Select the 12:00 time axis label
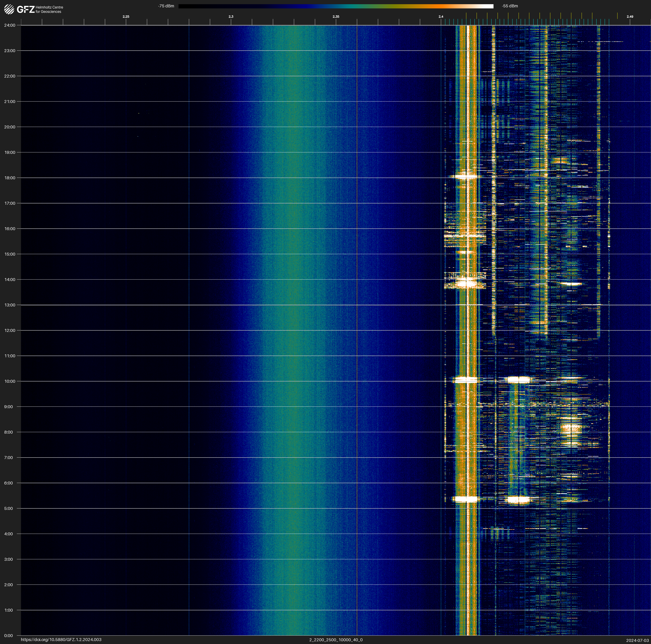651x644 pixels. [10, 330]
